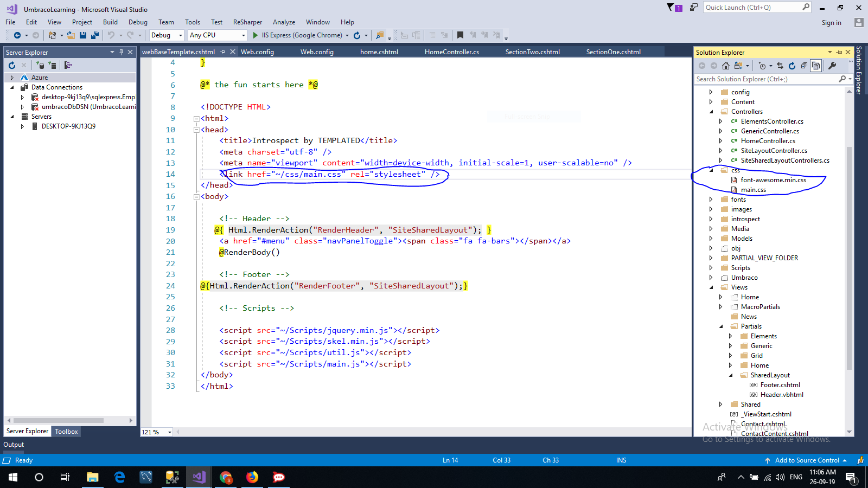This screenshot has width=868, height=488.
Task: Collapse the Controllers folder in Solution Explorer
Action: click(x=711, y=112)
